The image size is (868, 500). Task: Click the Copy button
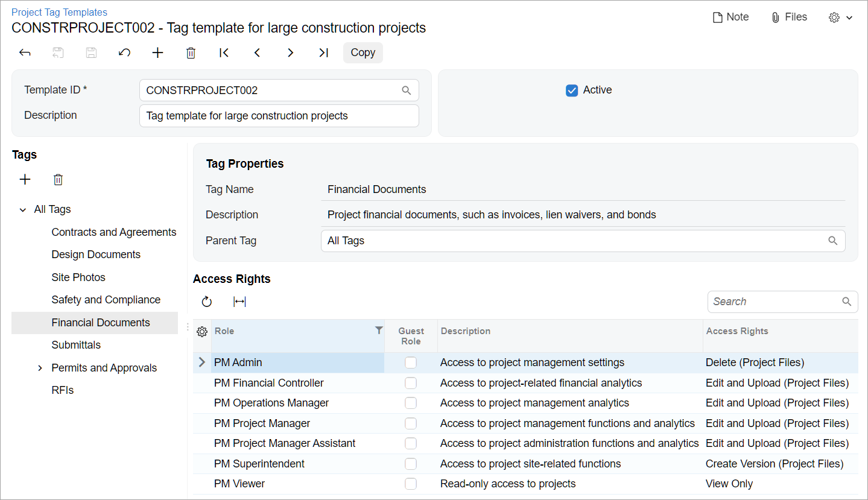363,52
